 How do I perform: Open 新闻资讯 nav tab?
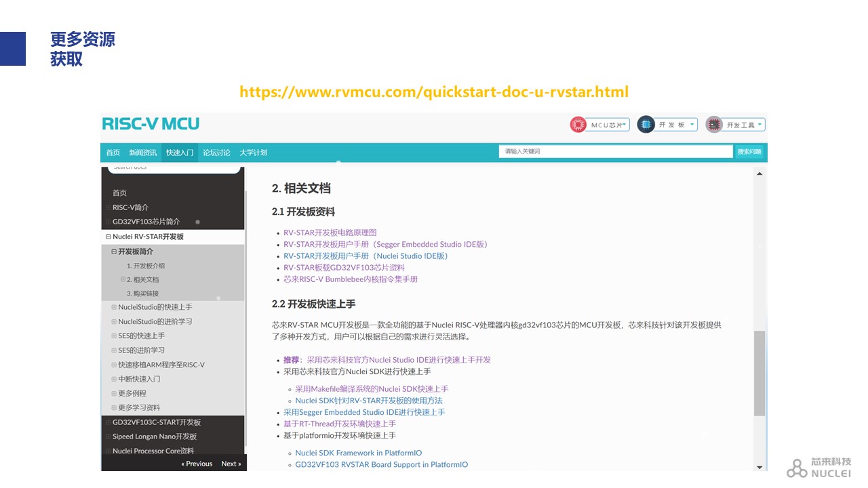142,152
